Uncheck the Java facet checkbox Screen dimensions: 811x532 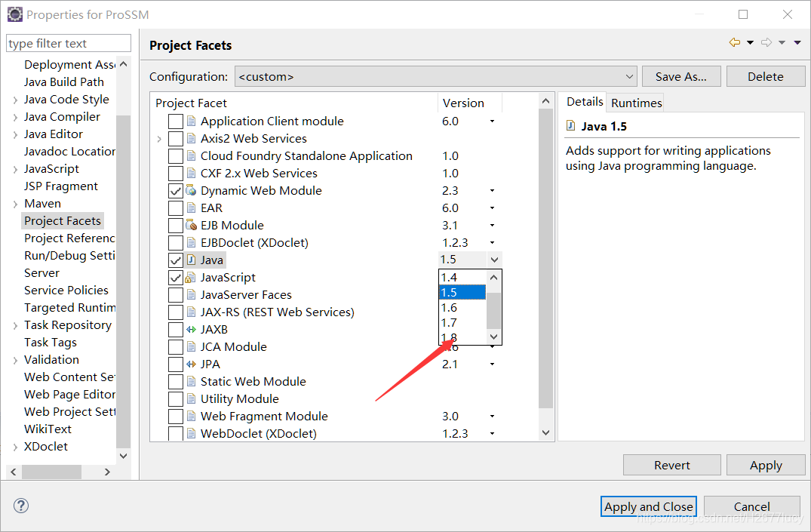tap(176, 260)
